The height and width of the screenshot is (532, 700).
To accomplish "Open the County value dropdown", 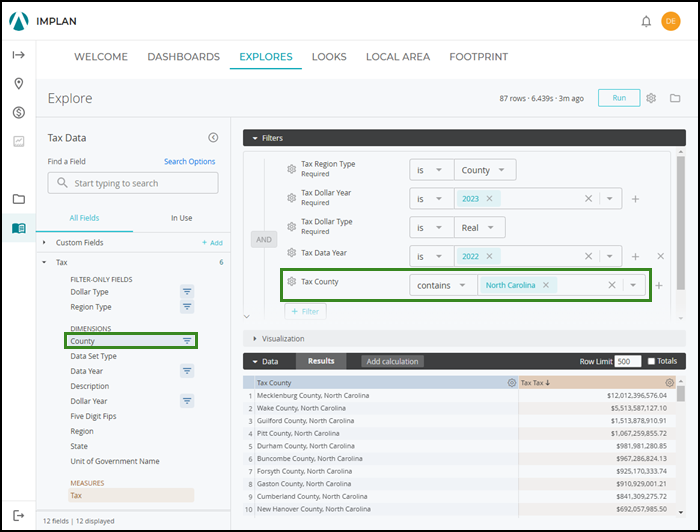I will click(485, 170).
